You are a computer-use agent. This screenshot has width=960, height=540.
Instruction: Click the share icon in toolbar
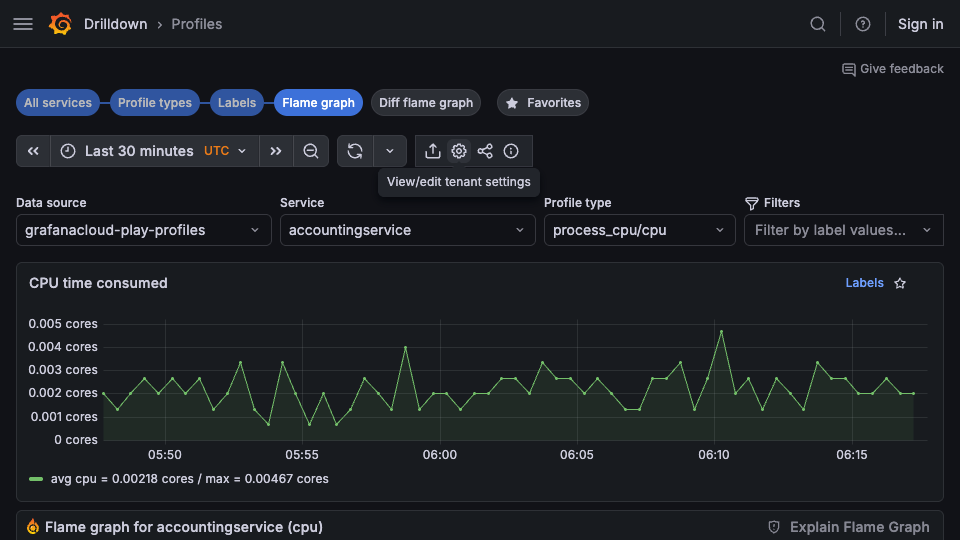pos(485,151)
